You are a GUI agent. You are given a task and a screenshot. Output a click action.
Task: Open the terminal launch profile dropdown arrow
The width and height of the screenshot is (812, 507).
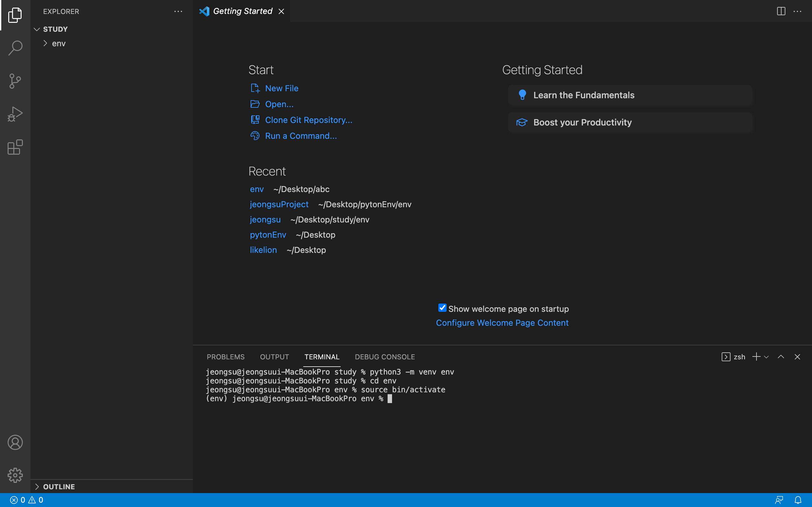click(x=766, y=357)
